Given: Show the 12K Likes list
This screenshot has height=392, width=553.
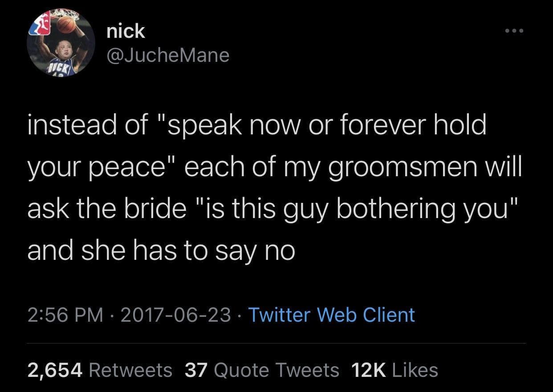Looking at the screenshot, I should [394, 369].
